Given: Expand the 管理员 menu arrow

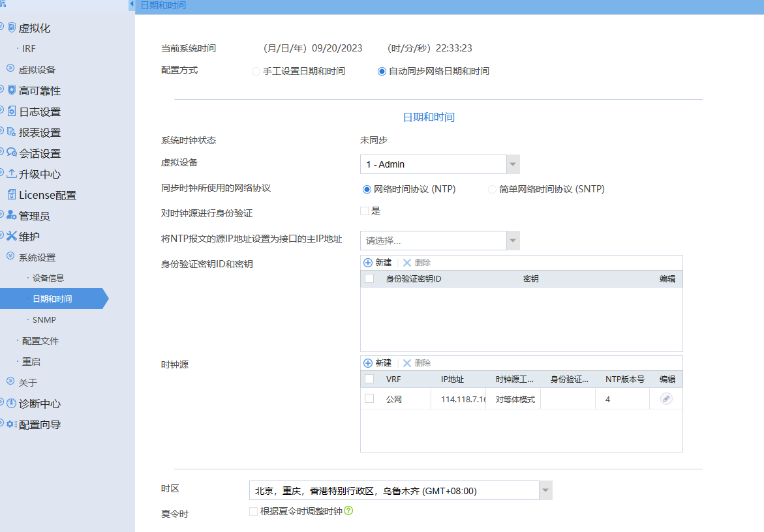Looking at the screenshot, I should pos(1,214).
